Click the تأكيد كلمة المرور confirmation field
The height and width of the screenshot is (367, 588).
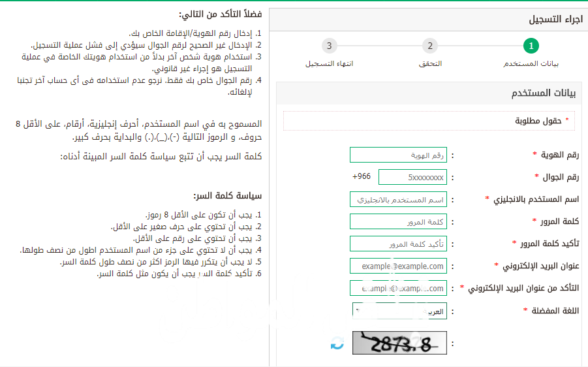pos(398,244)
